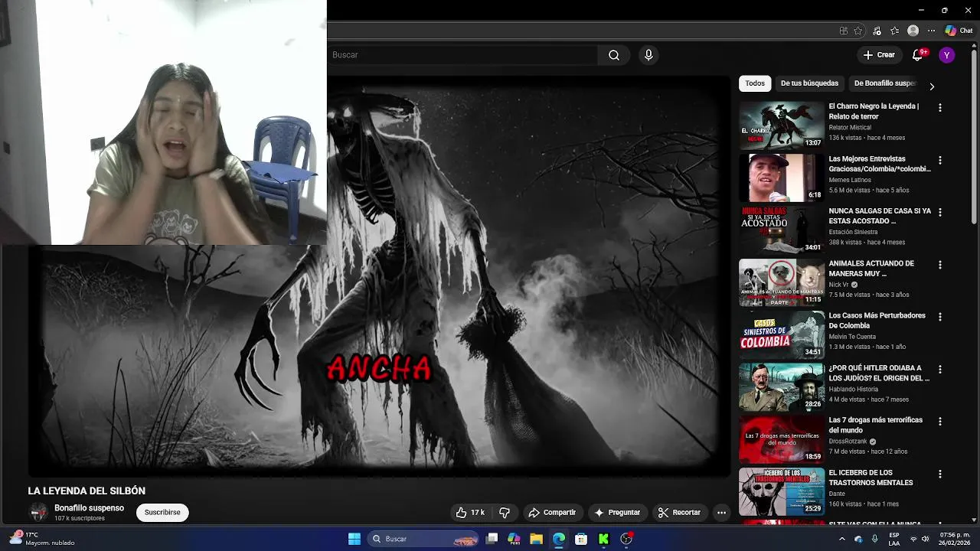
Task: Open YouTube notifications bell
Action: click(x=918, y=55)
